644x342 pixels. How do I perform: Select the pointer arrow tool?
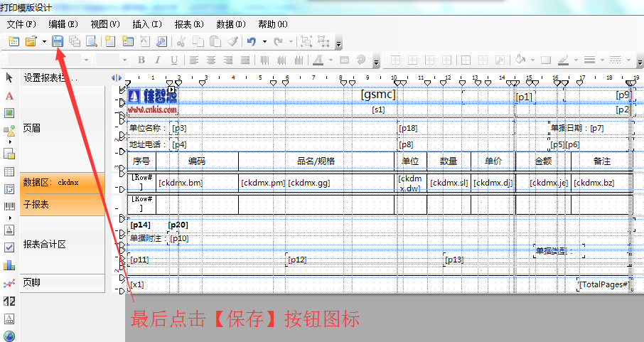pyautogui.click(x=9, y=77)
